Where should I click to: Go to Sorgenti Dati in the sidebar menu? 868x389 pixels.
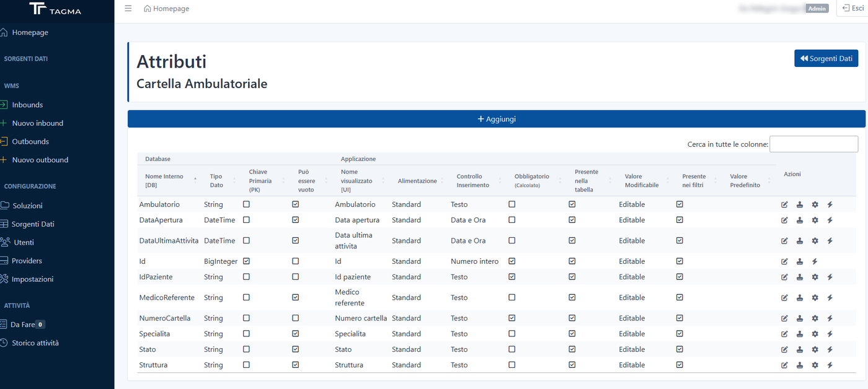click(33, 224)
